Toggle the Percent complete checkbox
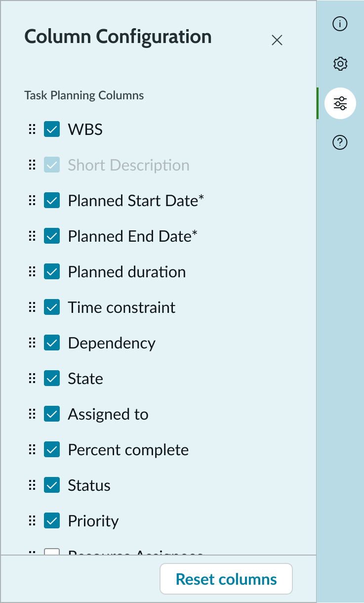 click(x=52, y=450)
